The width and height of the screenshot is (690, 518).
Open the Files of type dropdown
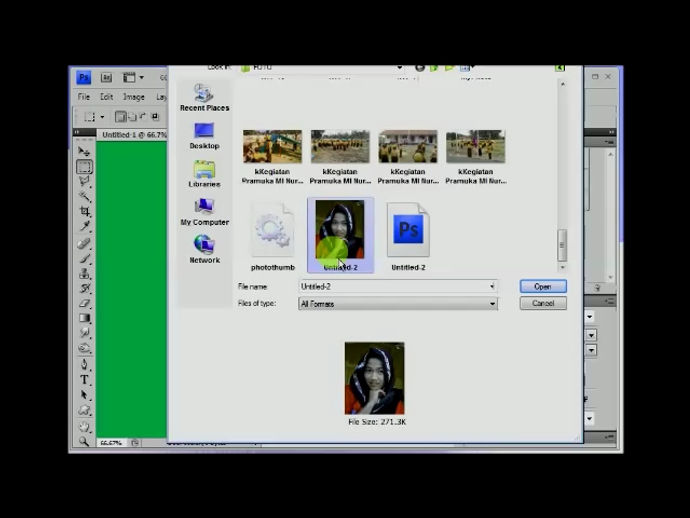click(398, 304)
